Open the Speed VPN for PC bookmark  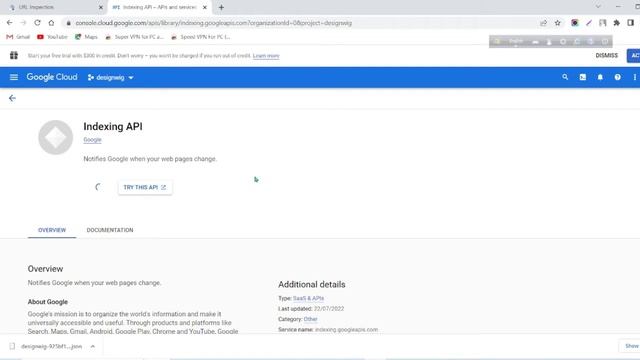200,37
